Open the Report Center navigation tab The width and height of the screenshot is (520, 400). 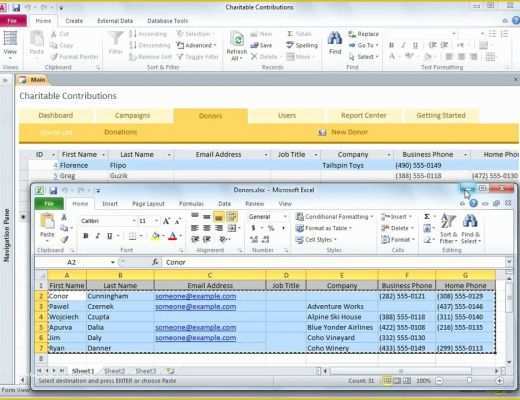coord(363,116)
